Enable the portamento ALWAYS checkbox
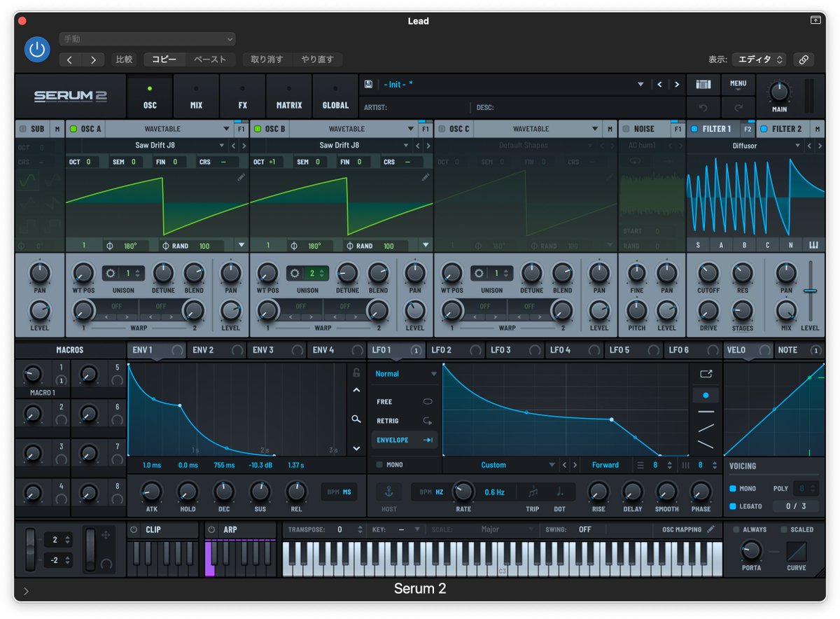 [x=736, y=529]
